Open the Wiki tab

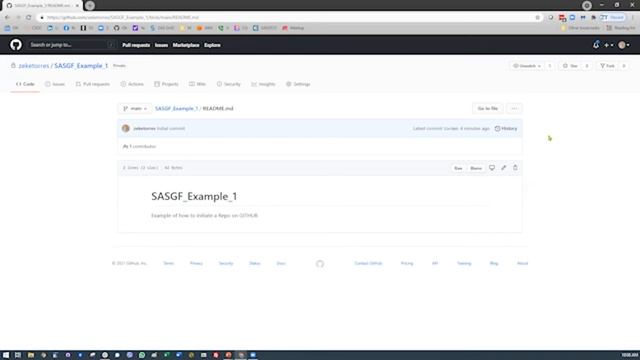click(x=197, y=84)
